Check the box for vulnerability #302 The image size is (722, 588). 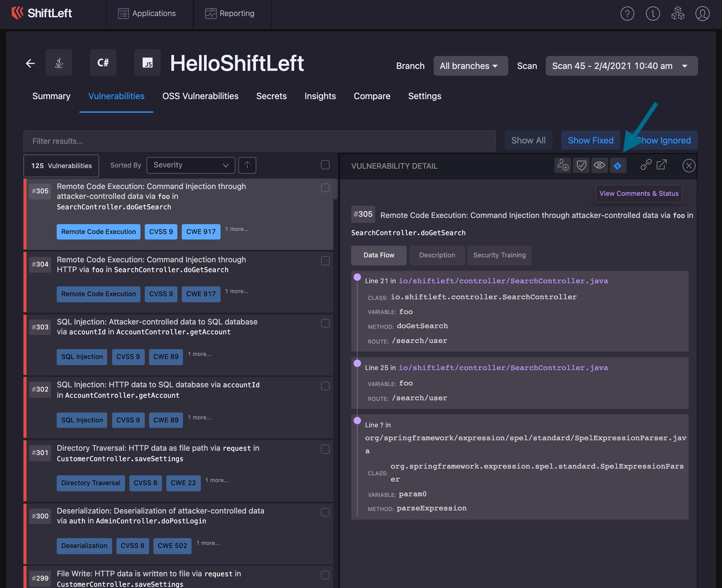pos(325,386)
